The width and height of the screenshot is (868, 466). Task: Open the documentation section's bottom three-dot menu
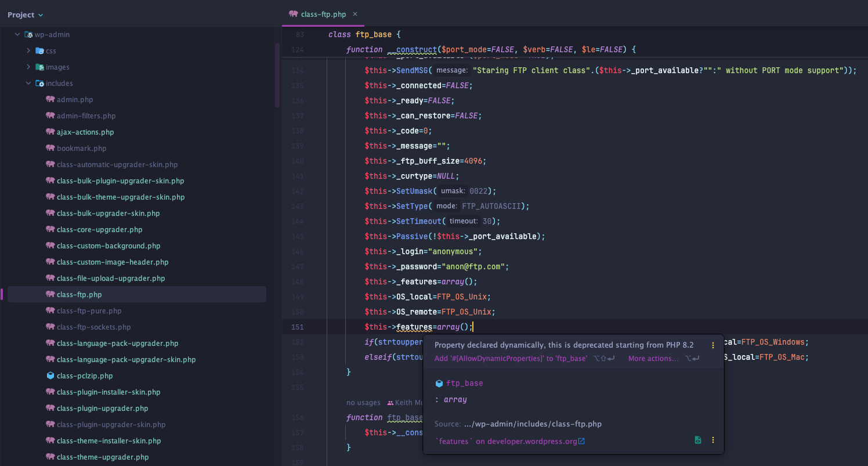[x=713, y=440]
